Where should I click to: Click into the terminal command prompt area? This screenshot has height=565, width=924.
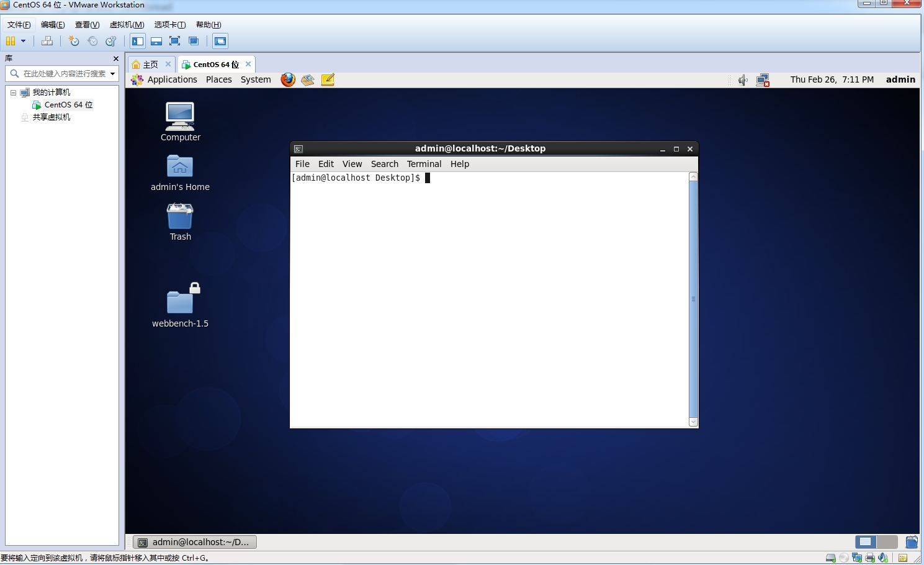pos(490,300)
